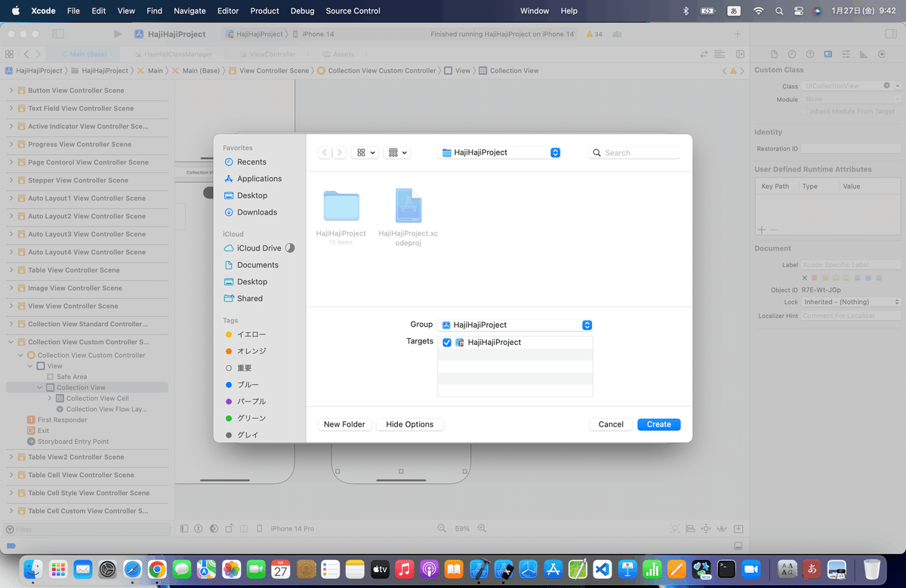Open Documents under iCloud in sidebar
Viewport: 906px width, 588px height.
tap(257, 265)
